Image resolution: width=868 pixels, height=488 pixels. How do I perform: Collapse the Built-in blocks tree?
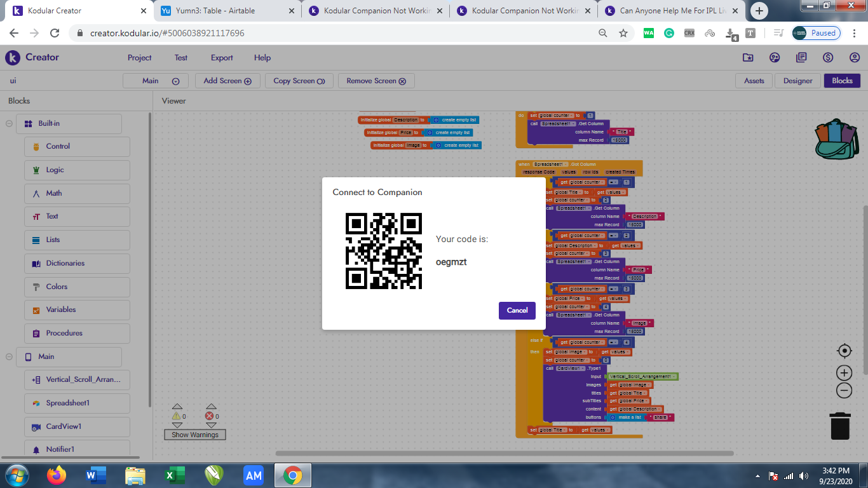9,123
